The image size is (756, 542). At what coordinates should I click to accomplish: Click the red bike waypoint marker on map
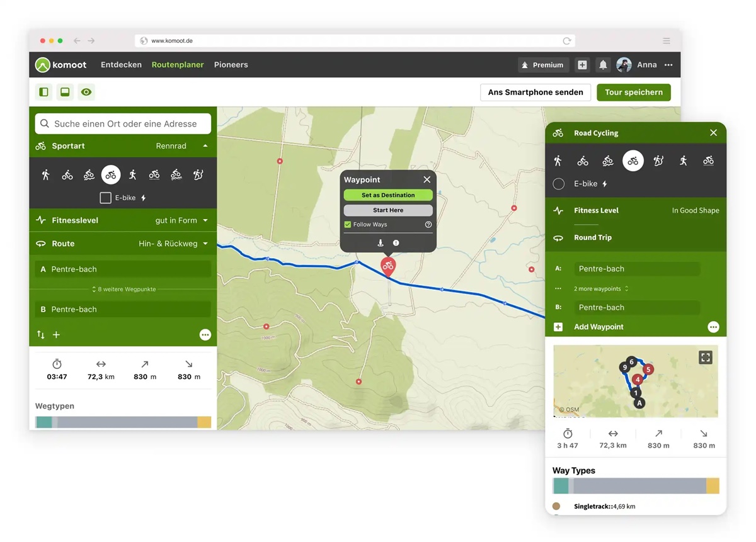tap(388, 266)
